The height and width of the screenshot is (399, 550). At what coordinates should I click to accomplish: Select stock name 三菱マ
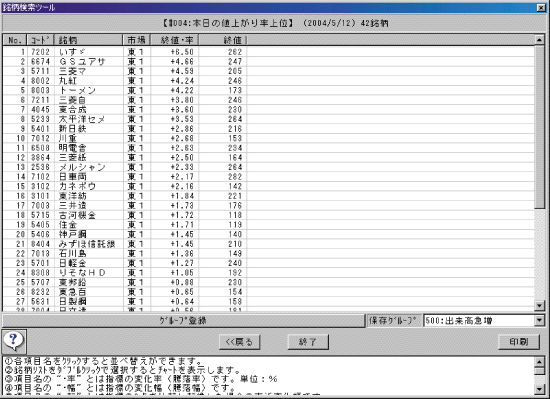[72, 71]
